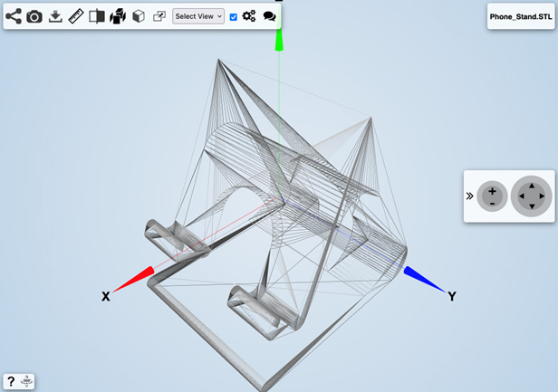Open the Select View dropdown
558x392 pixels.
point(198,16)
